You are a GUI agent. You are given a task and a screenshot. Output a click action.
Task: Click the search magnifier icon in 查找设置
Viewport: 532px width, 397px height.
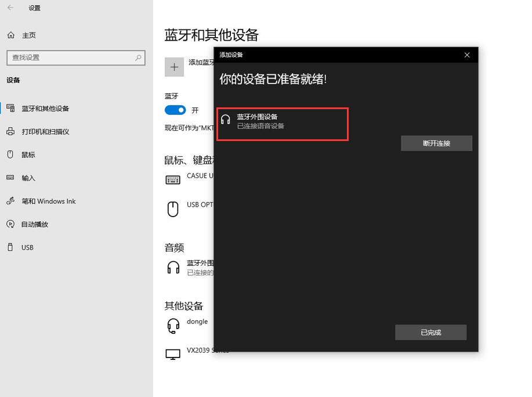[138, 57]
